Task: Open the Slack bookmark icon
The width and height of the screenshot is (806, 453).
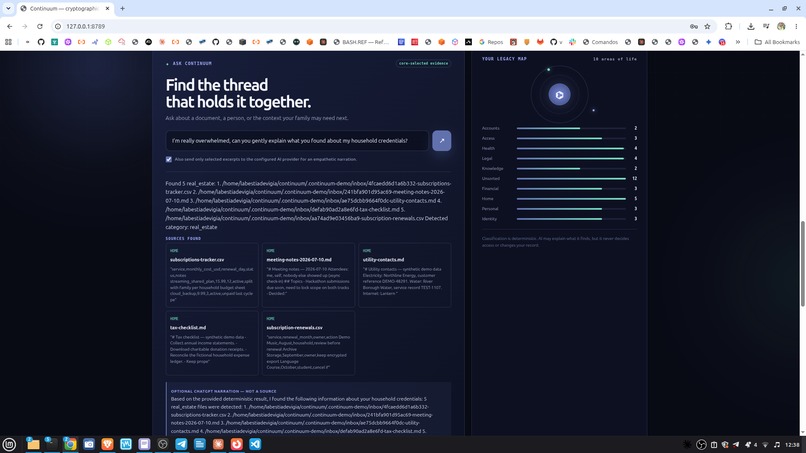Action: pyautogui.click(x=572, y=42)
